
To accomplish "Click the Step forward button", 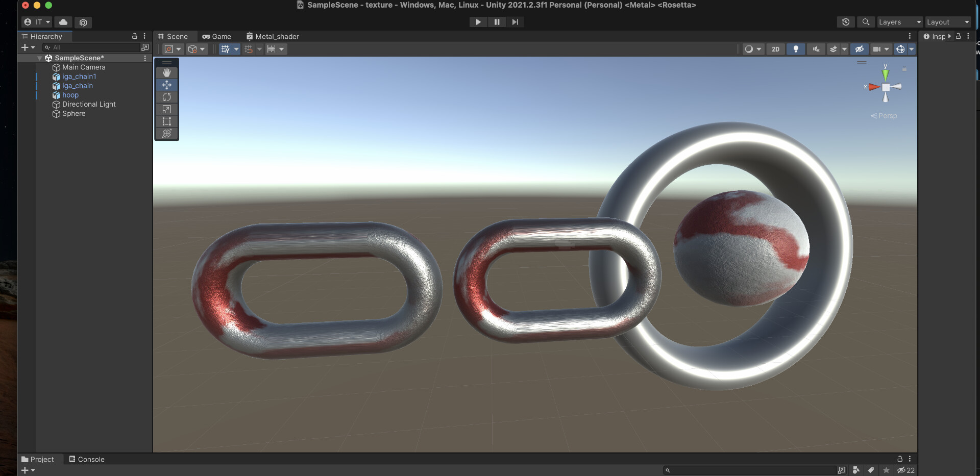I will 515,22.
